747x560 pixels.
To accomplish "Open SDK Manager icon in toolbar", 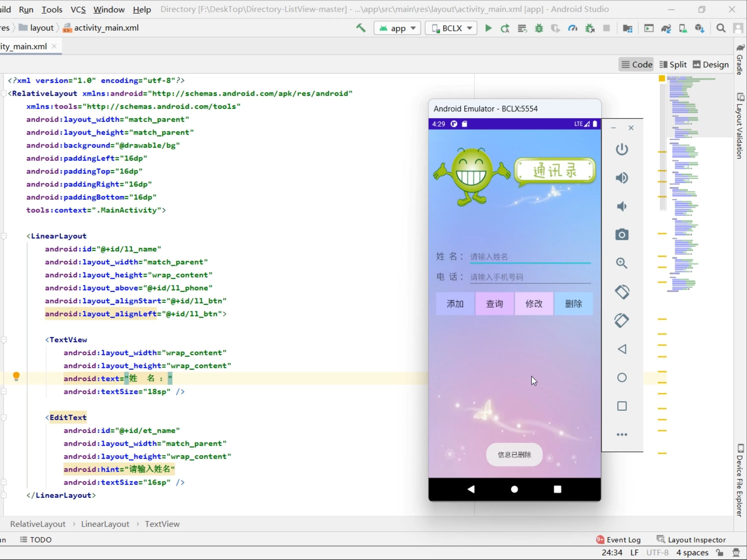I will [700, 28].
